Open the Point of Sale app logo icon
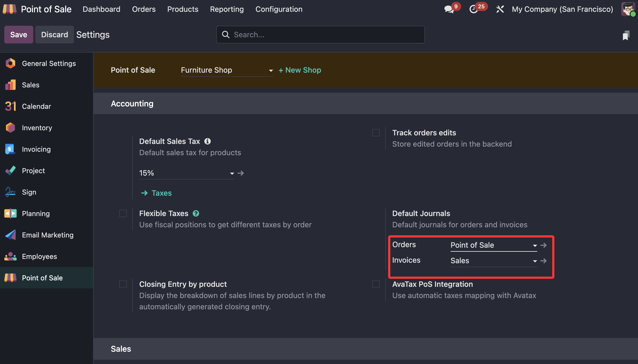This screenshot has width=638, height=364. (10, 9)
